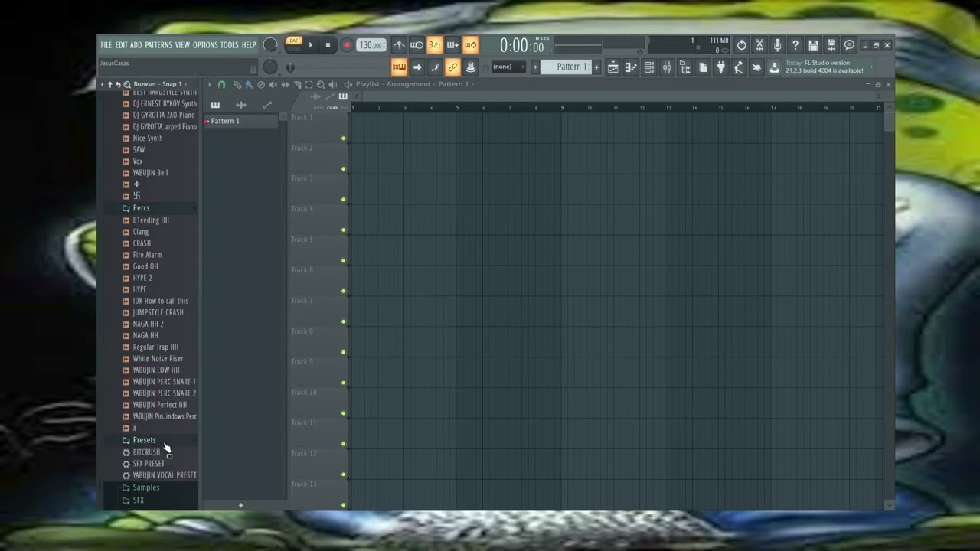Screen dimensions: 980x551
Task: Click the touch controller hand icon
Action: pos(756,67)
